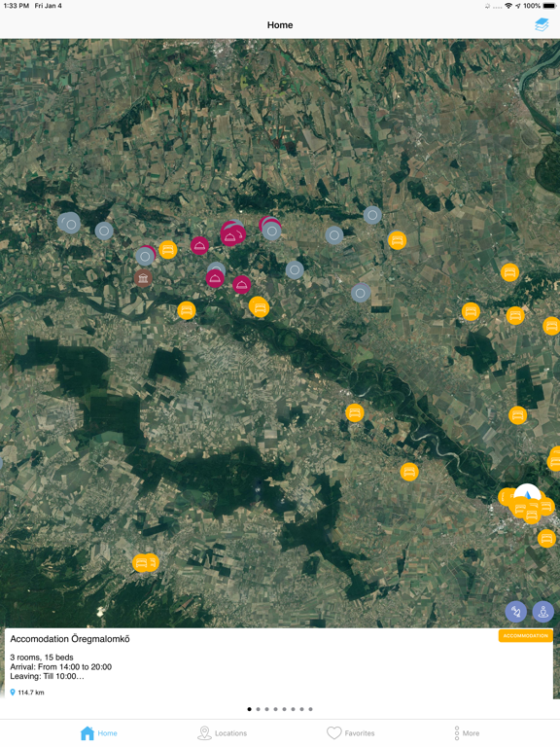Tap the blue arrow current-location marker
The image size is (560, 747).
tap(527, 493)
